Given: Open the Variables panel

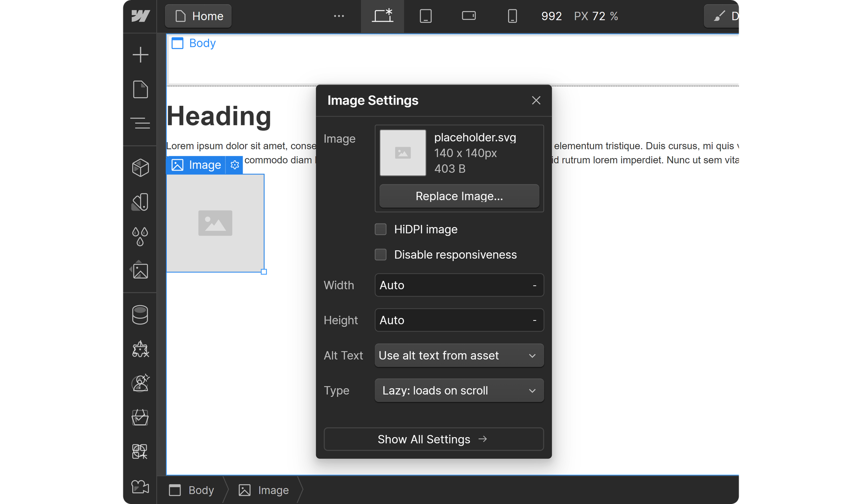Looking at the screenshot, I should coord(140,236).
